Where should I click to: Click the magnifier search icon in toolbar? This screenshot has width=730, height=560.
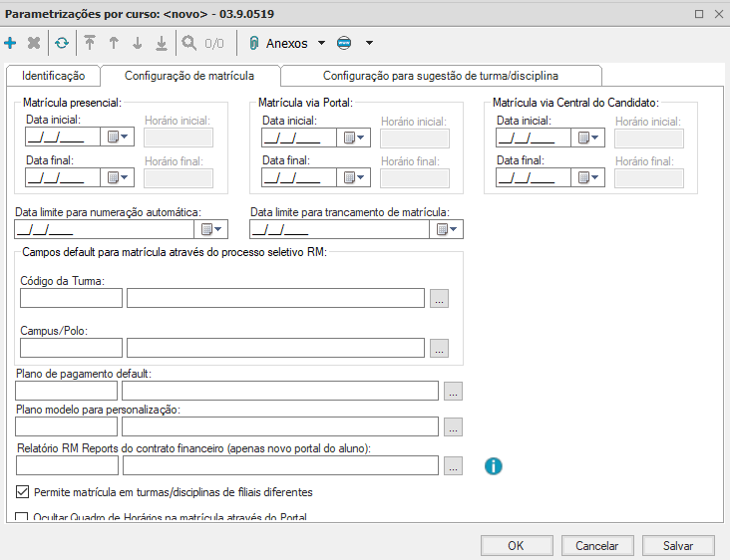pyautogui.click(x=188, y=44)
